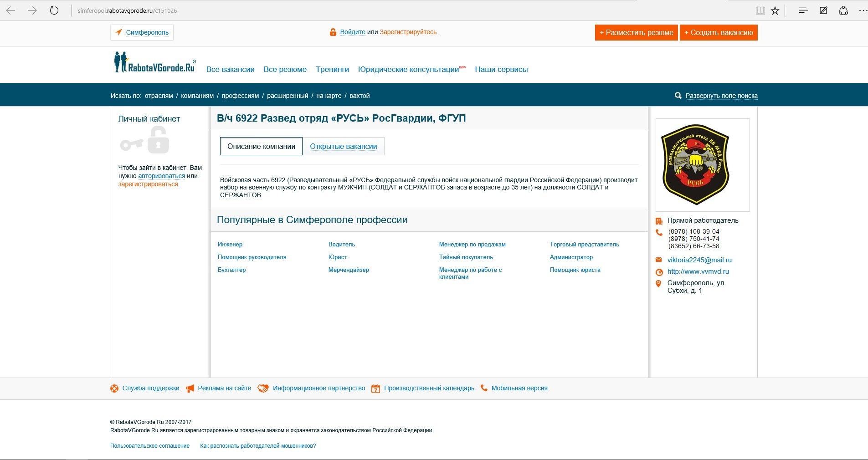Click the magnifier search icon
This screenshot has width=868, height=460.
pos(678,96)
